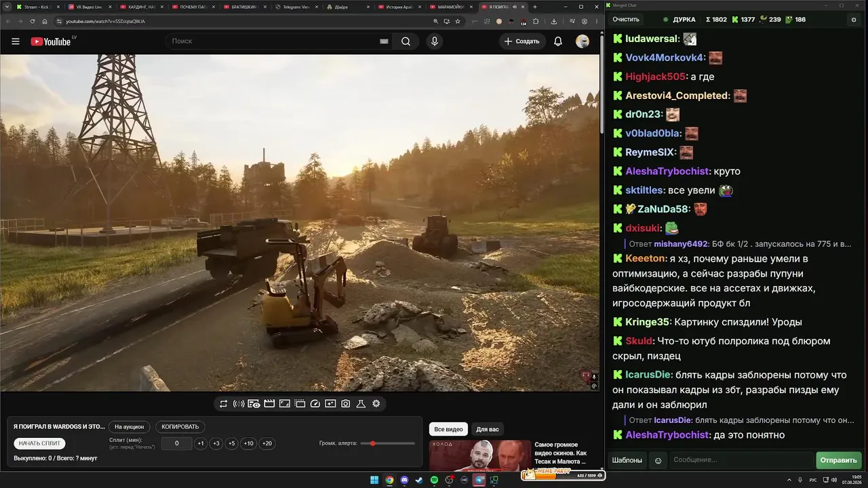Open the YouTube guide hamburger menu
868x488 pixels.
[x=16, y=41]
